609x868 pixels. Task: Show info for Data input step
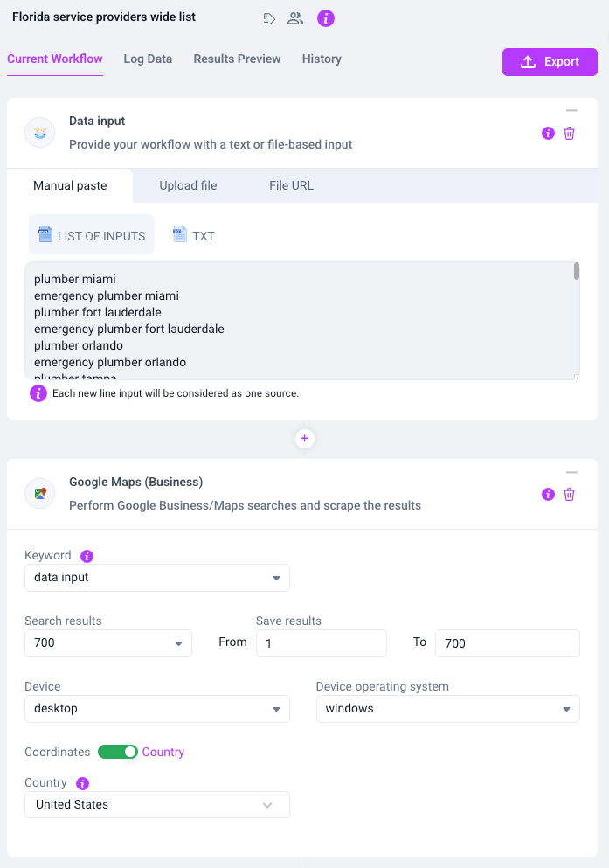548,134
